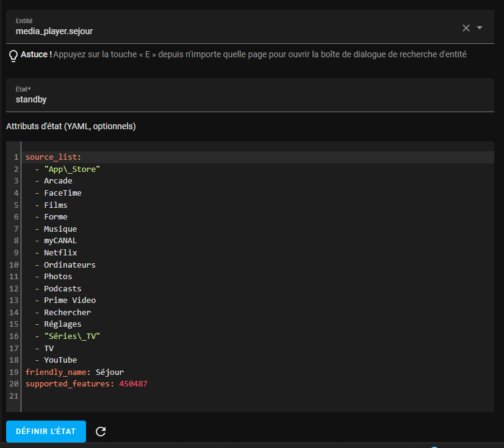This screenshot has width=504, height=448.
Task: Click the Astuce tip text
Action: 243,55
